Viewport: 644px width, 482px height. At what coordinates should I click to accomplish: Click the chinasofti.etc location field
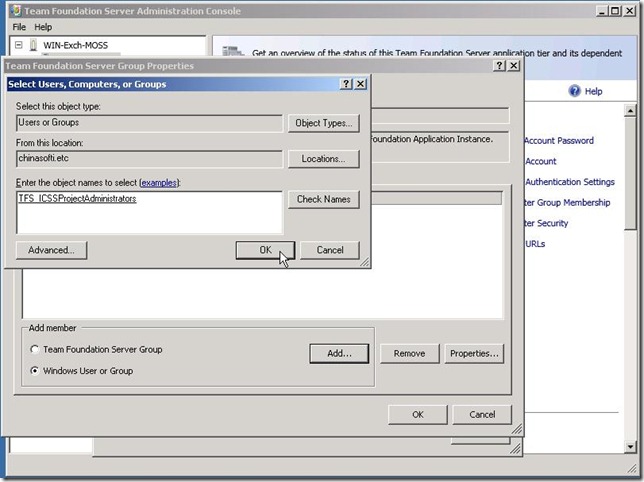[150, 159]
